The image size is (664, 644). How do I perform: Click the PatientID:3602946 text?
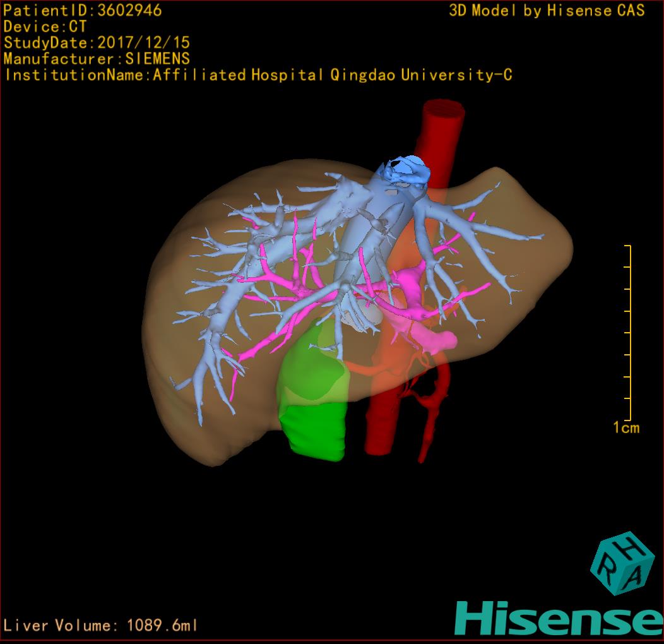[83, 10]
